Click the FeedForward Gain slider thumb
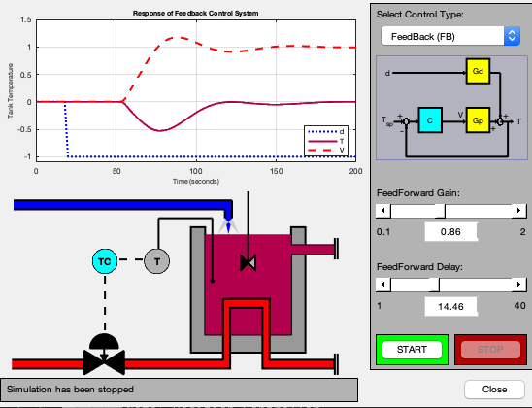The image size is (532, 408). [x=440, y=211]
